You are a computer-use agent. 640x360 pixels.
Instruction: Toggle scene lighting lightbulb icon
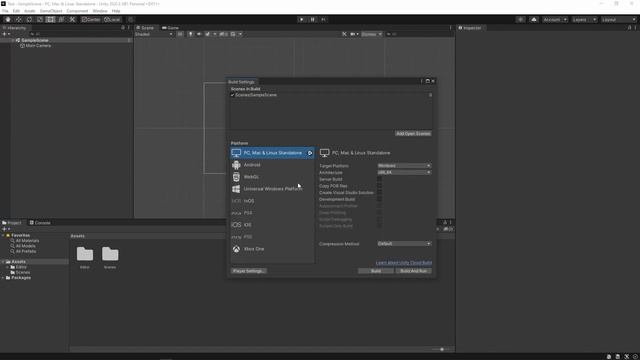coord(190,34)
